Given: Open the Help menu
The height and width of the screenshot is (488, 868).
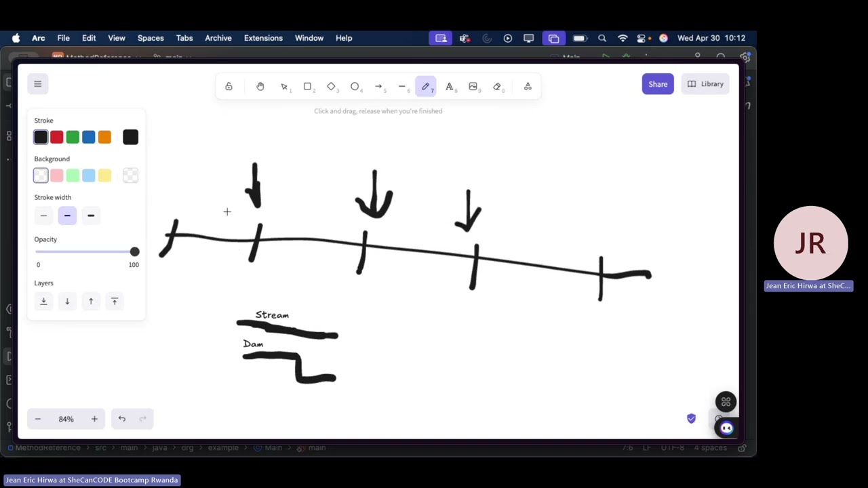Looking at the screenshot, I should click(x=344, y=38).
